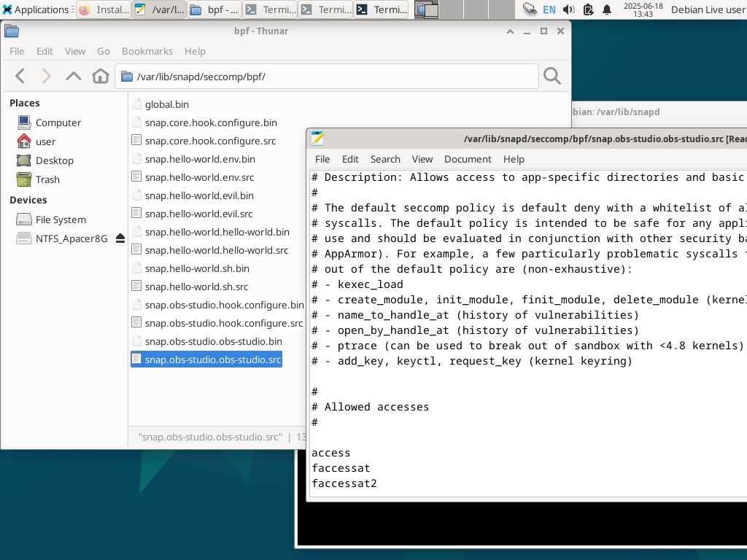The image size is (747, 560).
Task: Select snap.hello-world.evil.src file
Action: (198, 214)
